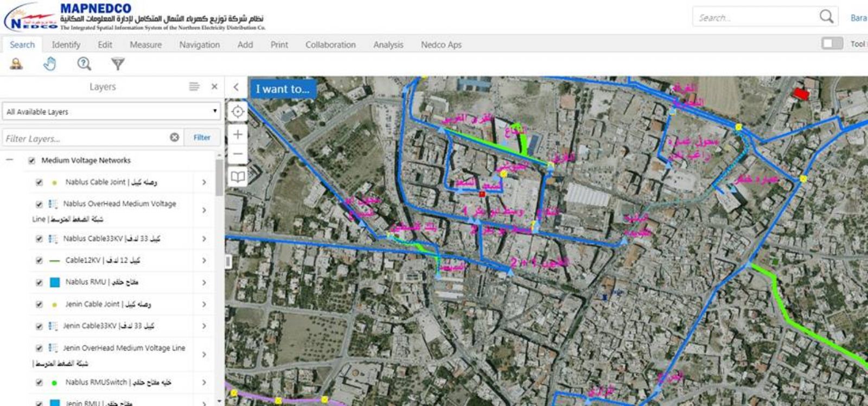This screenshot has width=868, height=406.
Task: Open the All Available Layers dropdown
Action: click(111, 112)
